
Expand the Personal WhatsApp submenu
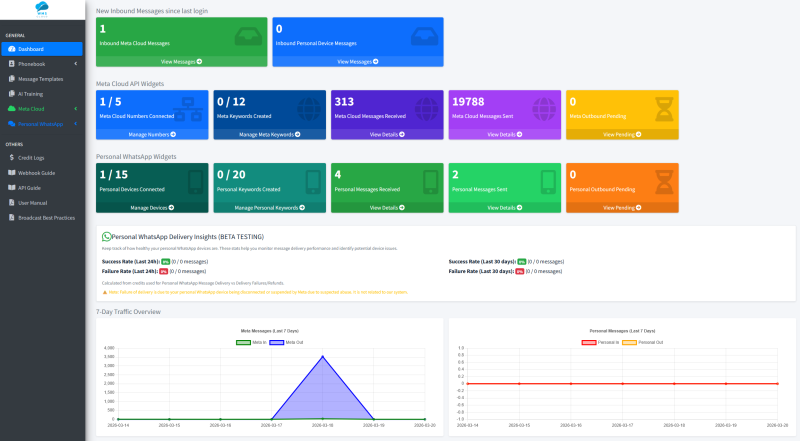[77, 124]
